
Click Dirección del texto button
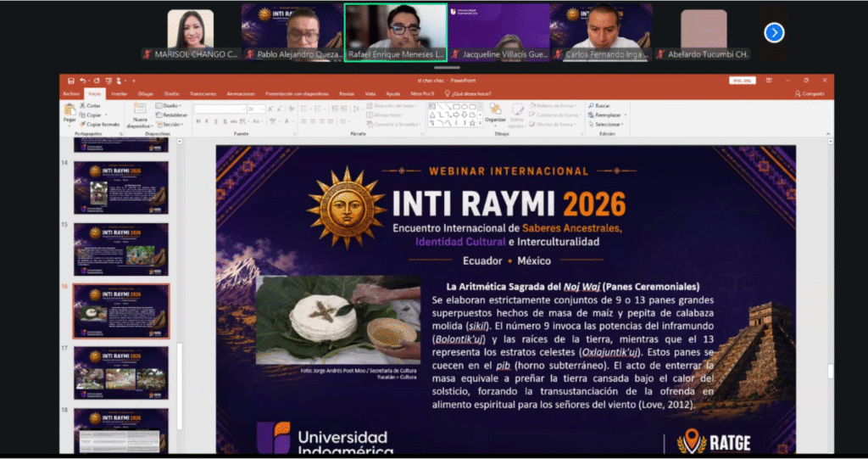point(392,106)
